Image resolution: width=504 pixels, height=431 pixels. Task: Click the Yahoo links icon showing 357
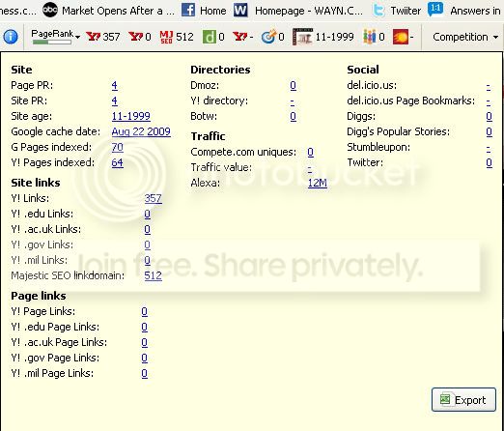[94, 37]
